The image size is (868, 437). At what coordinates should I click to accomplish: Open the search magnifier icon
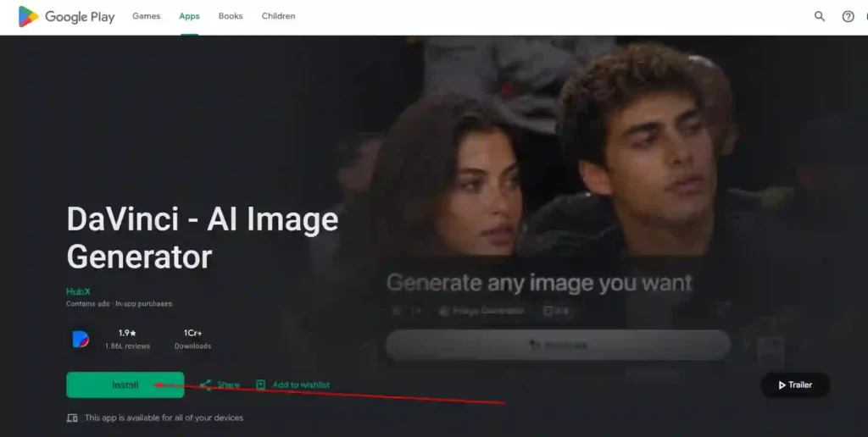tap(820, 17)
